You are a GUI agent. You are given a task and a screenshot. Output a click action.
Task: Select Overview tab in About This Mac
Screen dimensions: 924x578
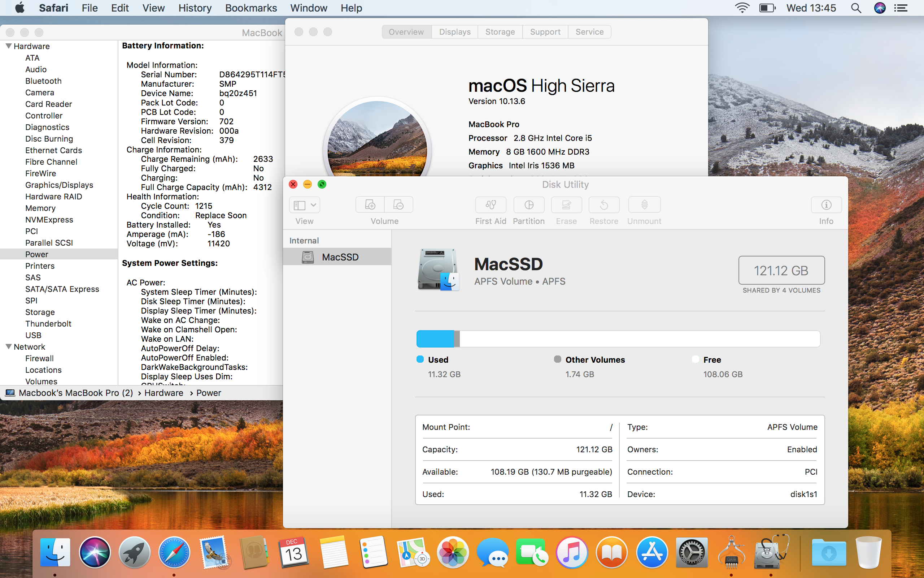406,32
